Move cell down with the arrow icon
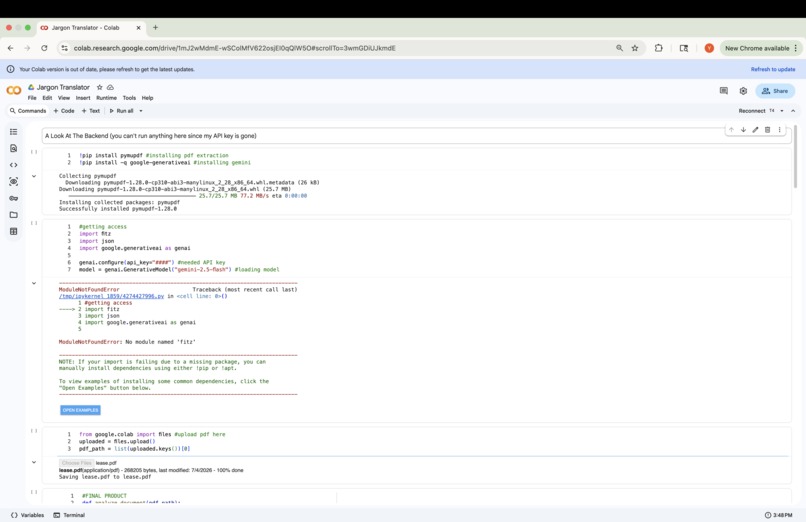Viewport: 806px width, 522px height. (743, 130)
